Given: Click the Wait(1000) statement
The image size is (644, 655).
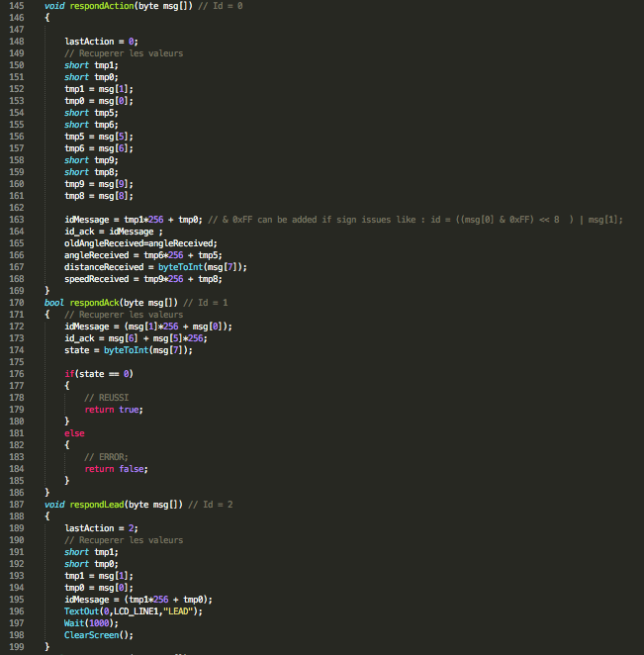Looking at the screenshot, I should 91,623.
